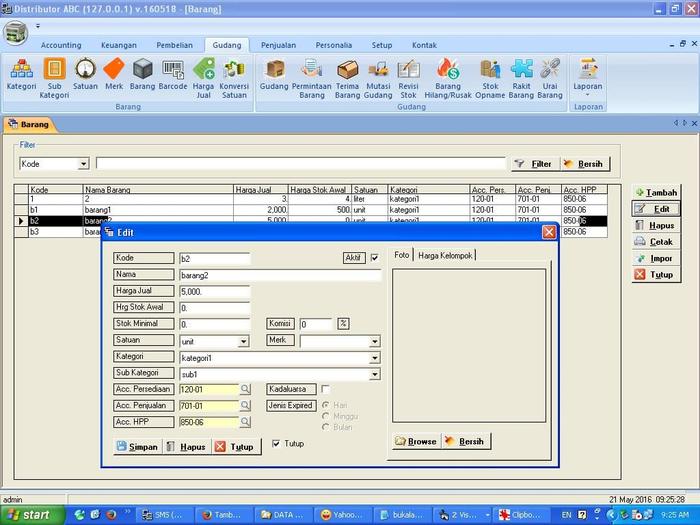
Task: Open the Harga Kelompok tab
Action: [x=446, y=255]
